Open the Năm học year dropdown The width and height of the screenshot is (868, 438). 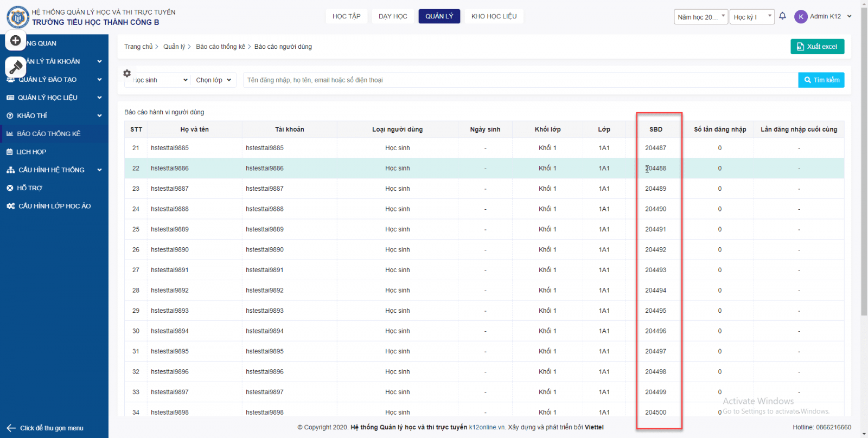(x=700, y=17)
